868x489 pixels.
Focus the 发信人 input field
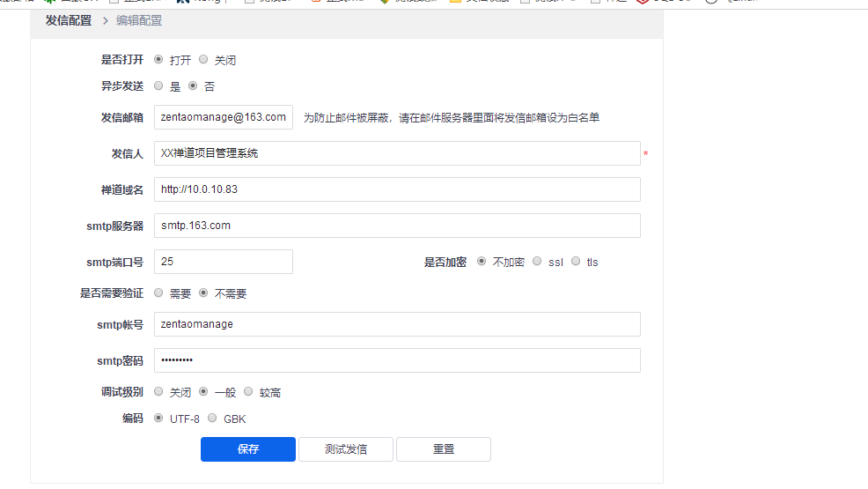(397, 153)
